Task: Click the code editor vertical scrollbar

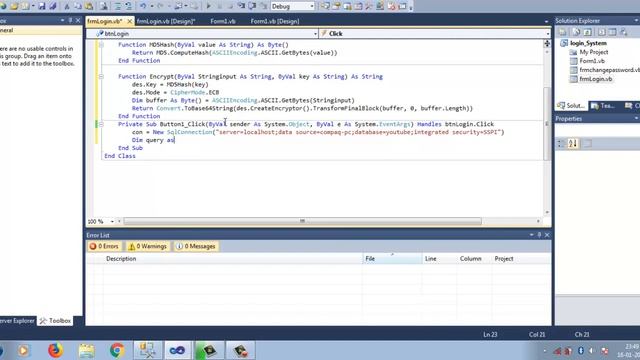Action: (547, 124)
